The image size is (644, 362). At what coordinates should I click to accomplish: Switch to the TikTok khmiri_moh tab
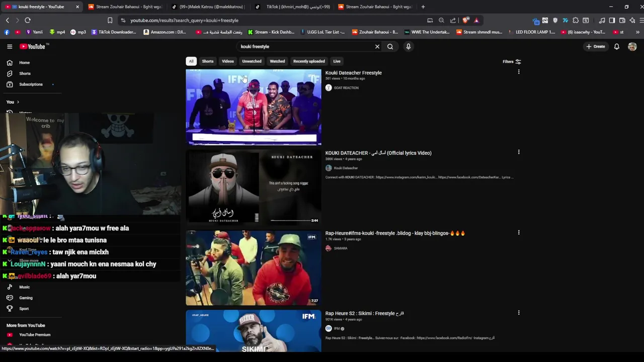[x=292, y=7]
